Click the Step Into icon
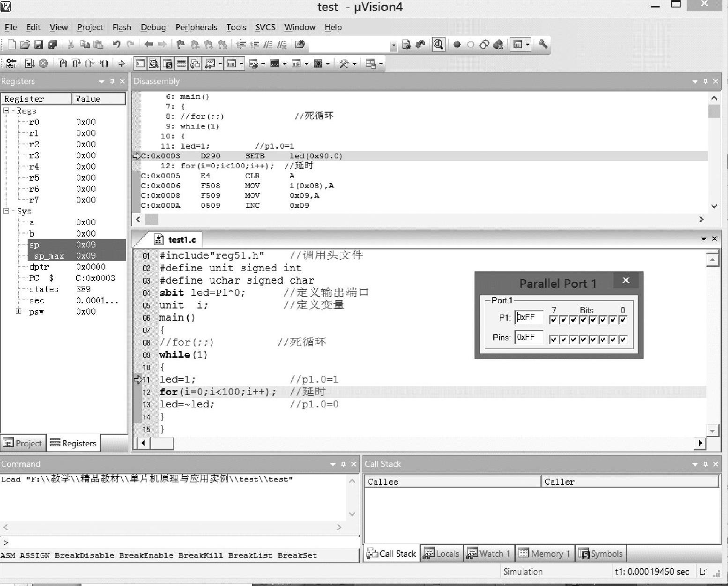The height and width of the screenshot is (586, 728). pos(63,63)
